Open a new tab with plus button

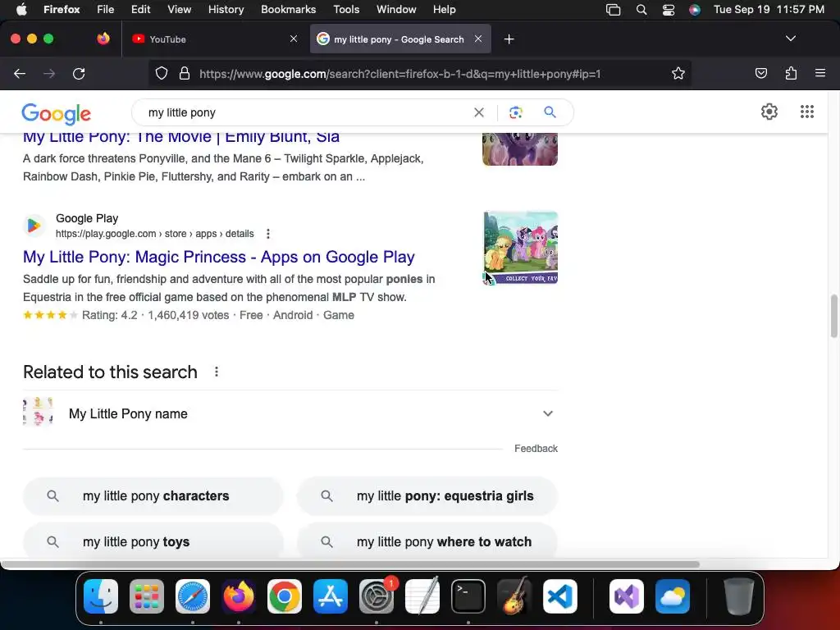pos(509,39)
